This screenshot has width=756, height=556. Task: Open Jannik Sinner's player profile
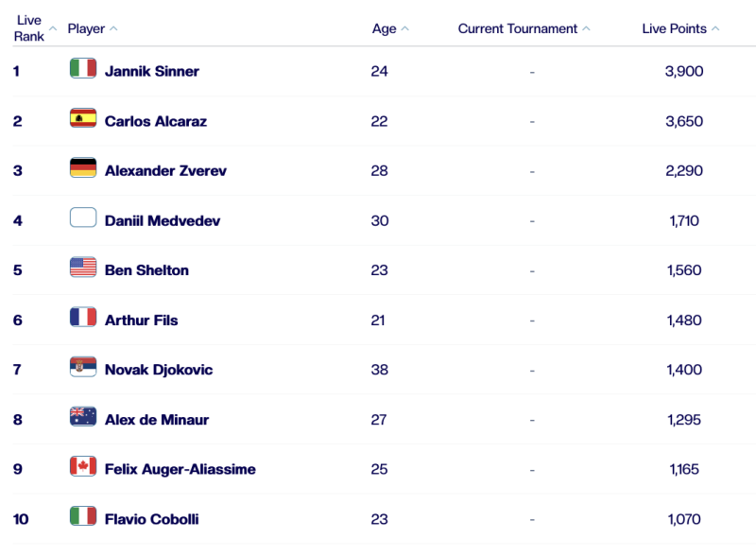[x=152, y=71]
